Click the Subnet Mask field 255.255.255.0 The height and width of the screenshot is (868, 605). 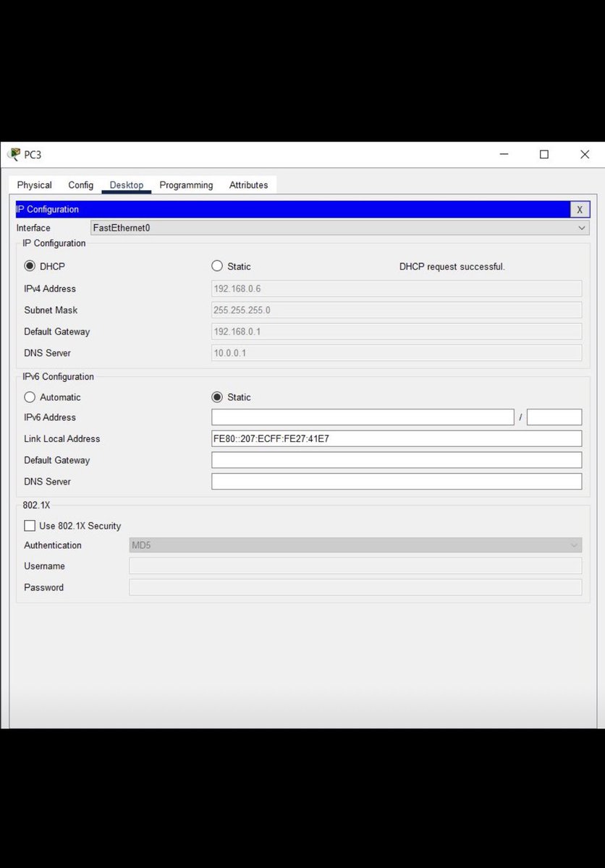pos(397,310)
